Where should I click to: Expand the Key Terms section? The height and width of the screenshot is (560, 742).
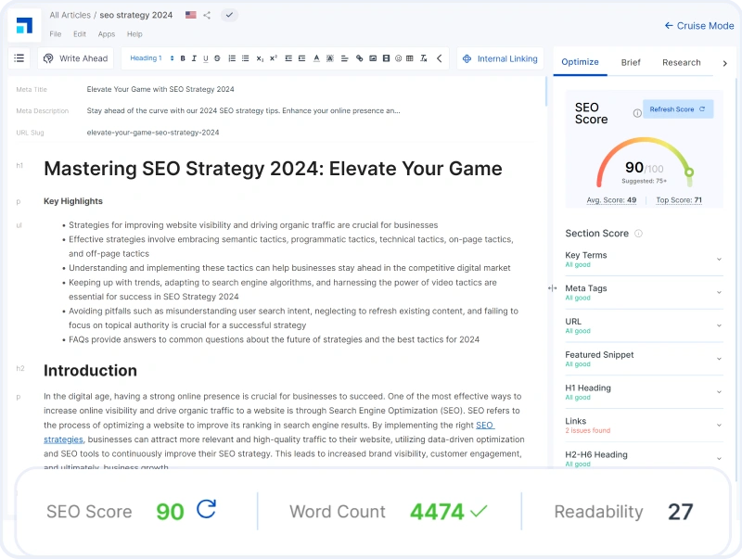click(719, 260)
